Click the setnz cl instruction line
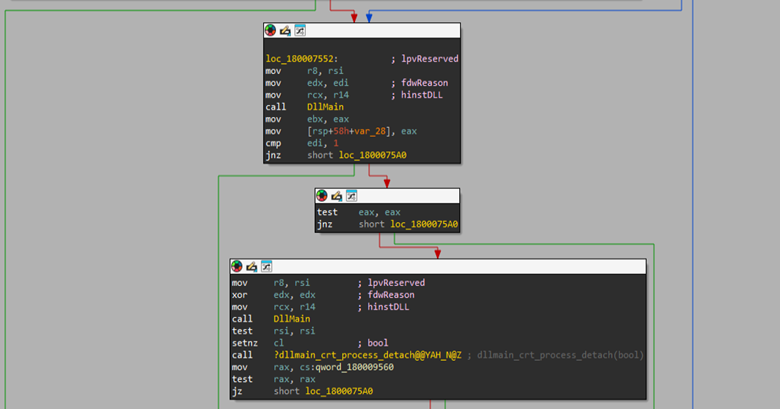The height and width of the screenshot is (409, 780). (x=260, y=343)
